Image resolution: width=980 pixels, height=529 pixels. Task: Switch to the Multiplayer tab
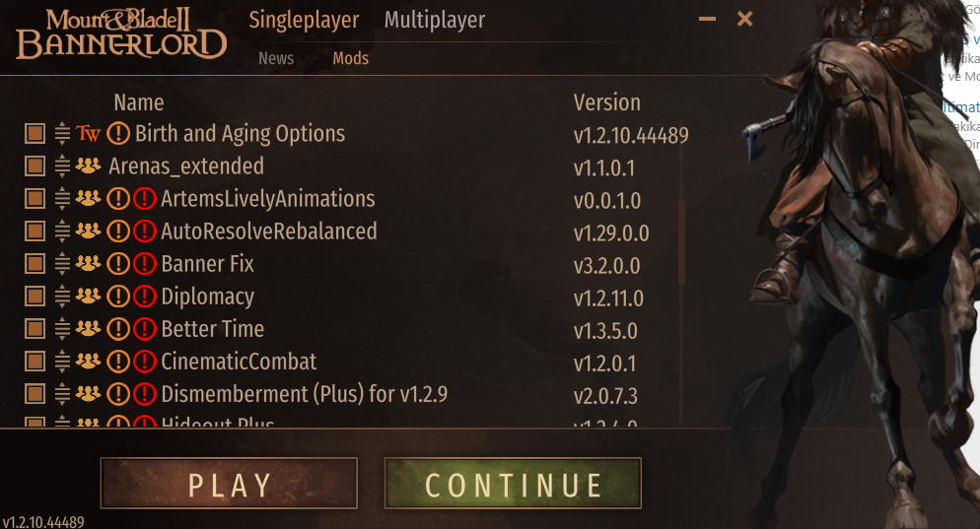click(435, 20)
